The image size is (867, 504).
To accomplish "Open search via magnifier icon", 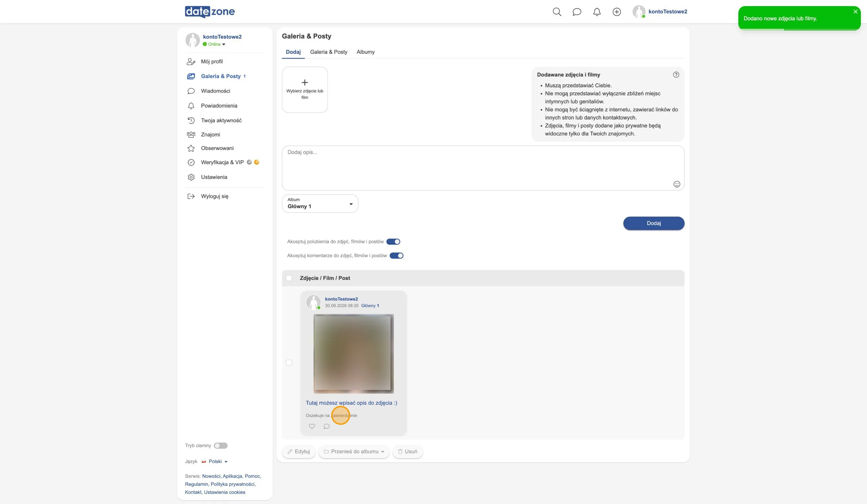I will pos(557,12).
